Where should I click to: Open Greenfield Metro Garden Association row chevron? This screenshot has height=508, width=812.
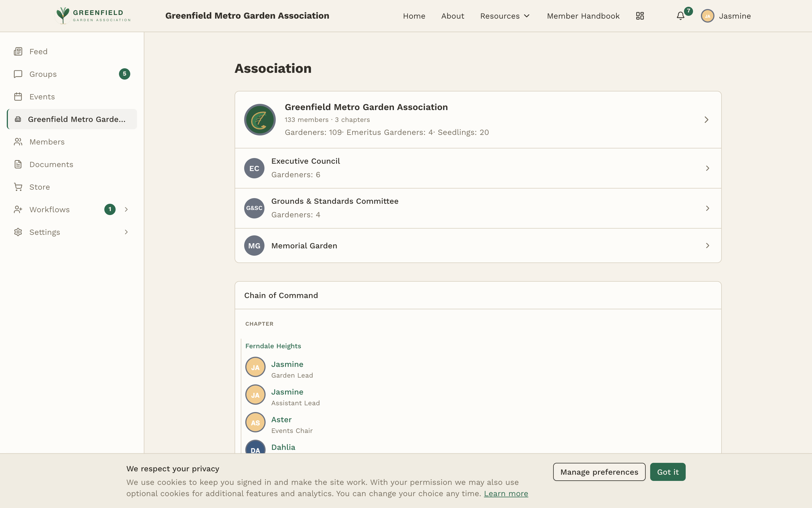(x=706, y=120)
